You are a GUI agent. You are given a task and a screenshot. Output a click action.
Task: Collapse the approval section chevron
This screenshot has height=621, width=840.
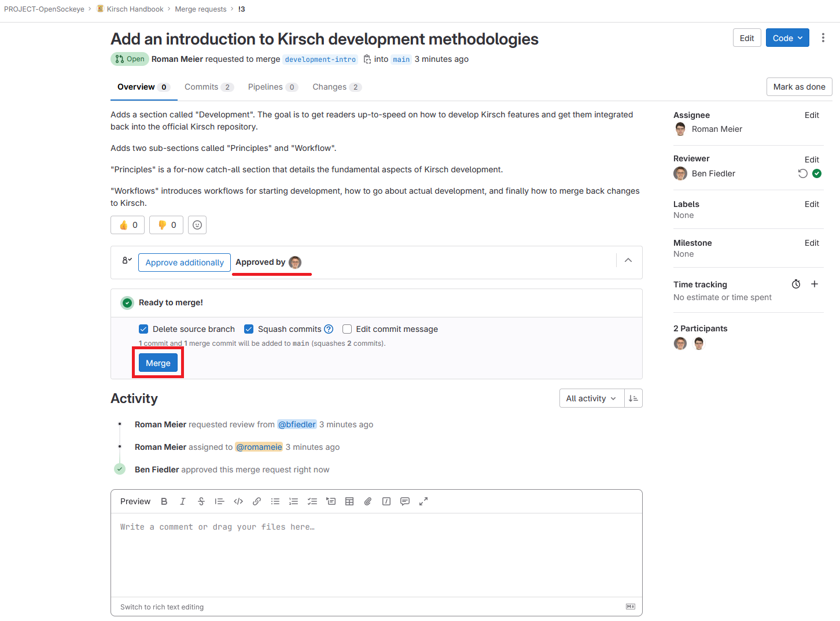(x=628, y=260)
